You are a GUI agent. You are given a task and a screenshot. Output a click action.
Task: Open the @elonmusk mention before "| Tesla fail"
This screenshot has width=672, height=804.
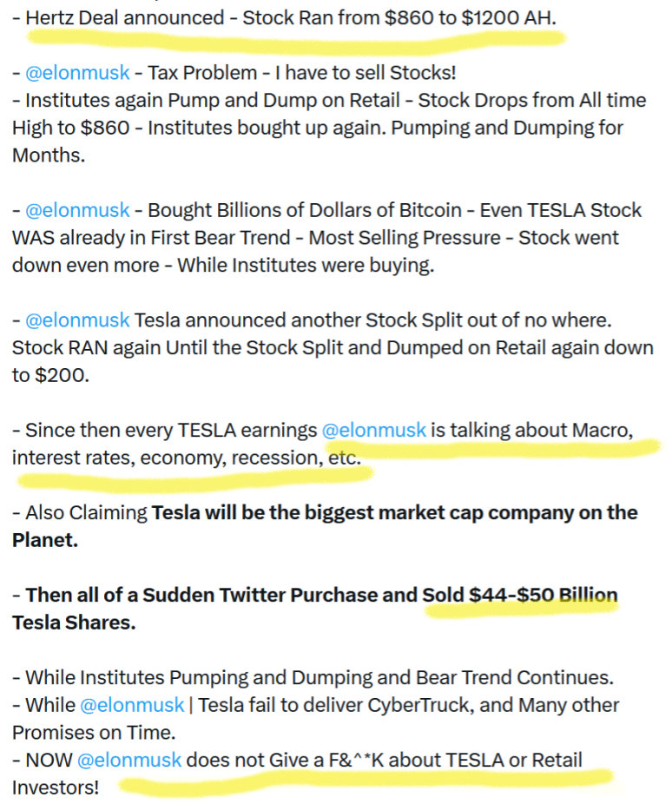pyautogui.click(x=132, y=705)
